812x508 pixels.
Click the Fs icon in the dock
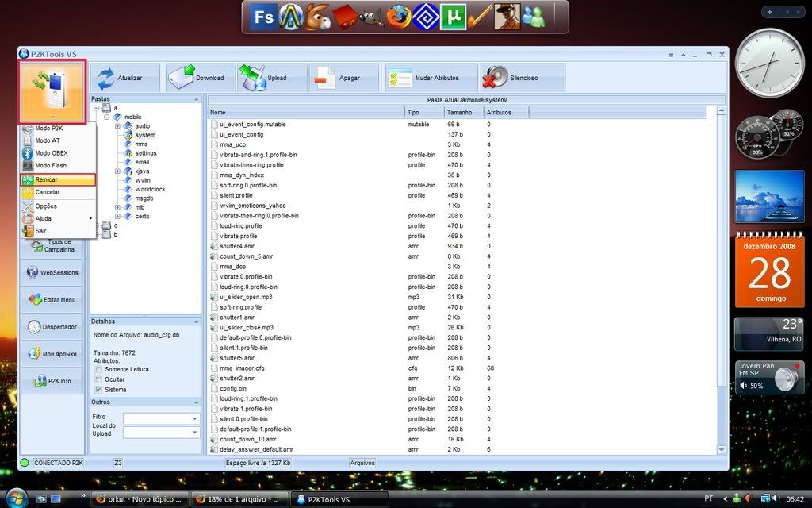264,17
